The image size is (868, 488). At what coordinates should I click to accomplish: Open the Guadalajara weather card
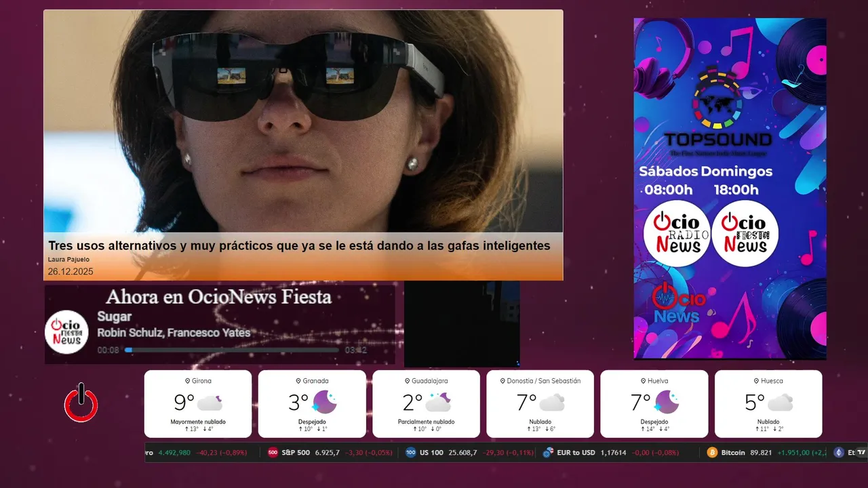(427, 404)
